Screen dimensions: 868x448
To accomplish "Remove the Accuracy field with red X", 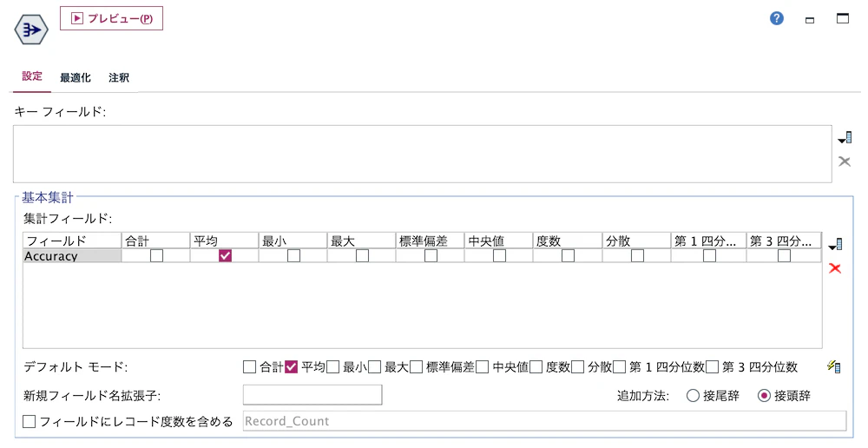I will [x=835, y=268].
